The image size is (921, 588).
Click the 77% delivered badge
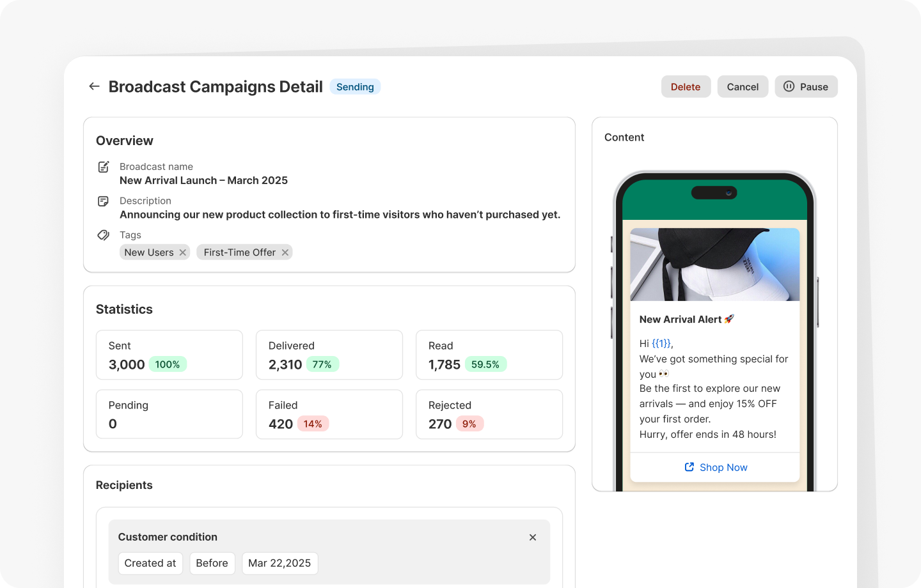(322, 364)
